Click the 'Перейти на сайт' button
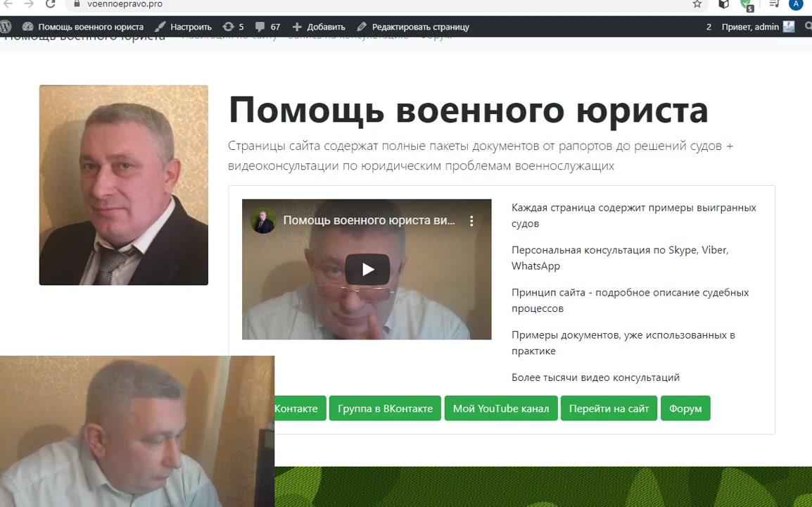This screenshot has height=507, width=812. coord(609,408)
